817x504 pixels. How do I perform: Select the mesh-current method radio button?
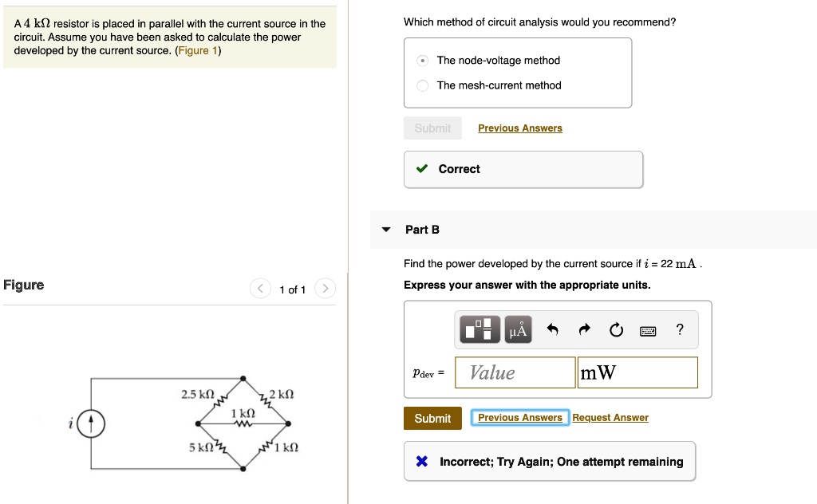tap(421, 85)
